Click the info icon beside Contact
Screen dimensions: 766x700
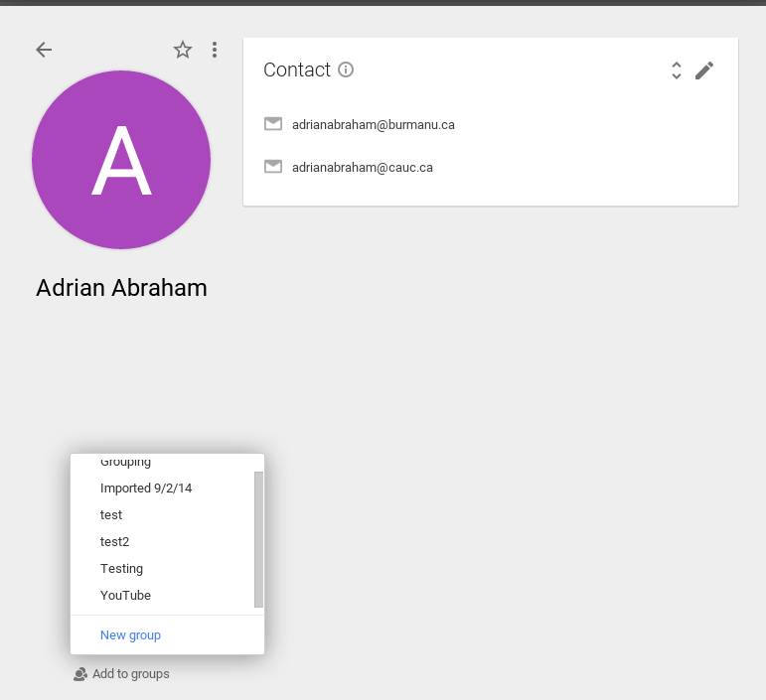(346, 70)
